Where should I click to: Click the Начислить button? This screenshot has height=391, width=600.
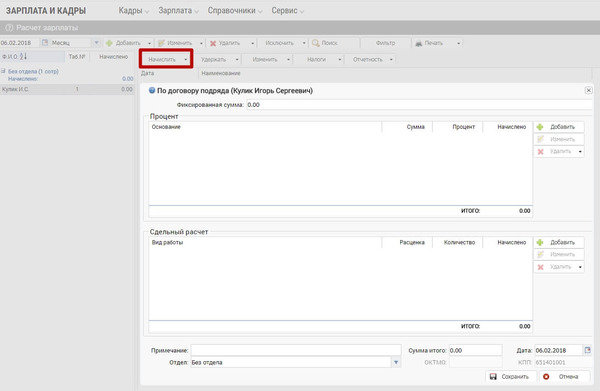162,59
